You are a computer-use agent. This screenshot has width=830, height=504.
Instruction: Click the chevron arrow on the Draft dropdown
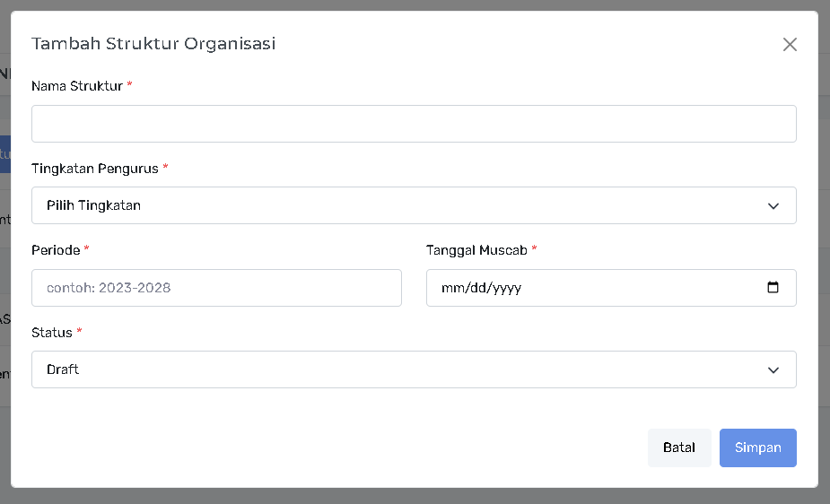(773, 370)
